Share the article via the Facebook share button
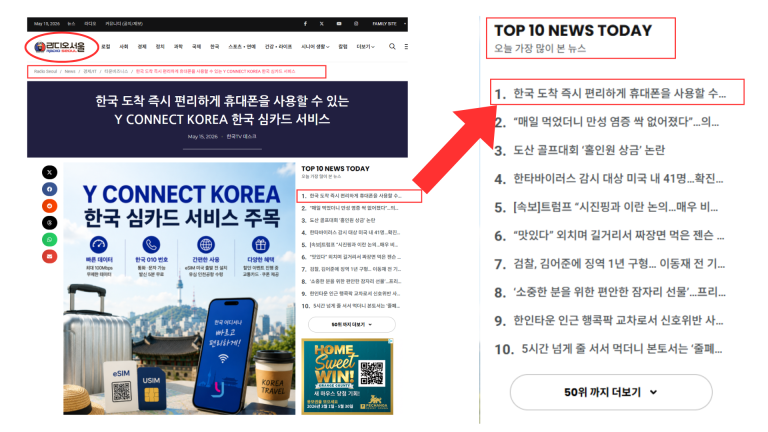This screenshot has width=768, height=432. (x=49, y=189)
